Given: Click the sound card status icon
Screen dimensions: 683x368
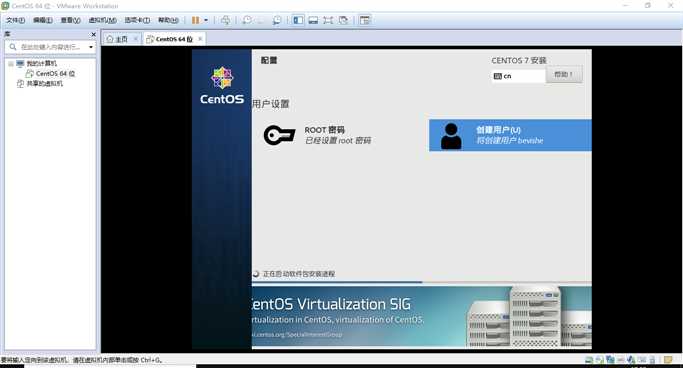Looking at the screenshot, I should [631, 360].
